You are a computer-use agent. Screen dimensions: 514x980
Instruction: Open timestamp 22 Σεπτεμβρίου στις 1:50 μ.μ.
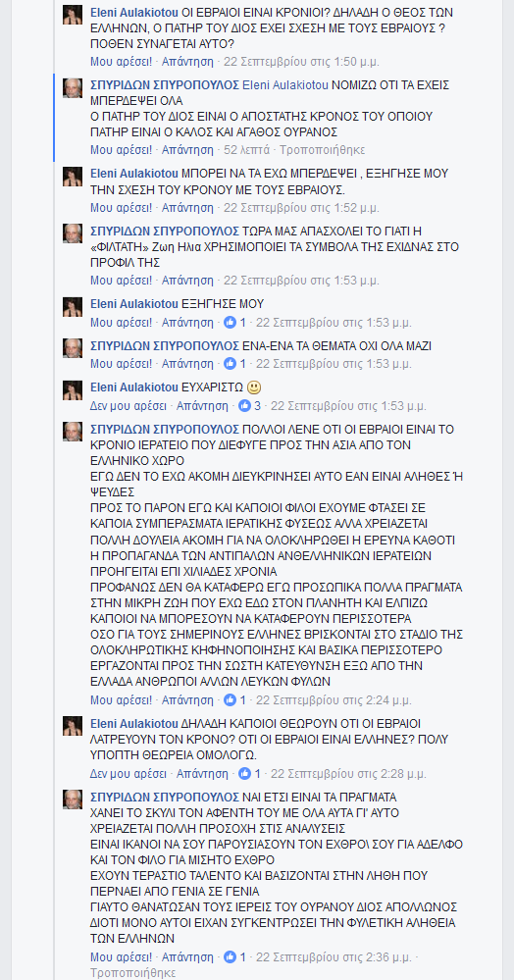click(301, 61)
